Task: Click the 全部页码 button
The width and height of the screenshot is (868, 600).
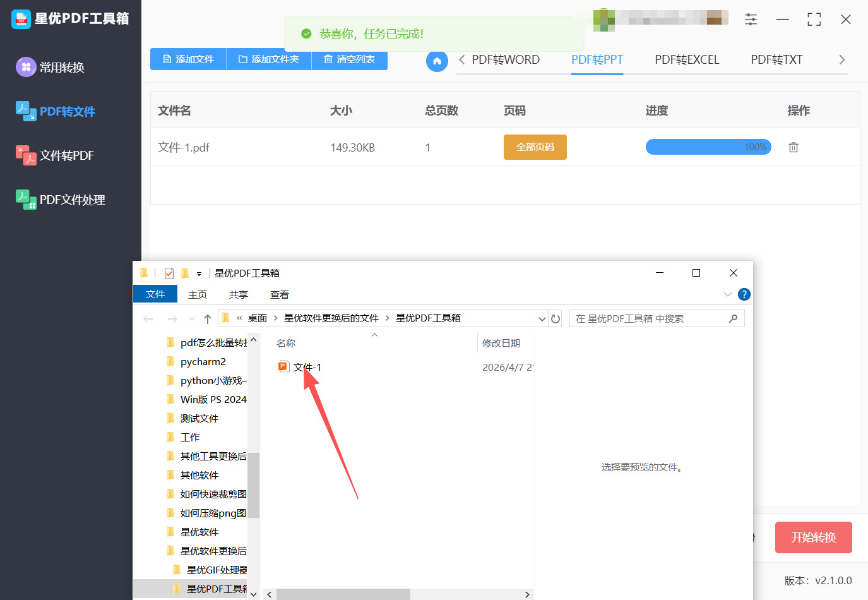Action: tap(535, 147)
